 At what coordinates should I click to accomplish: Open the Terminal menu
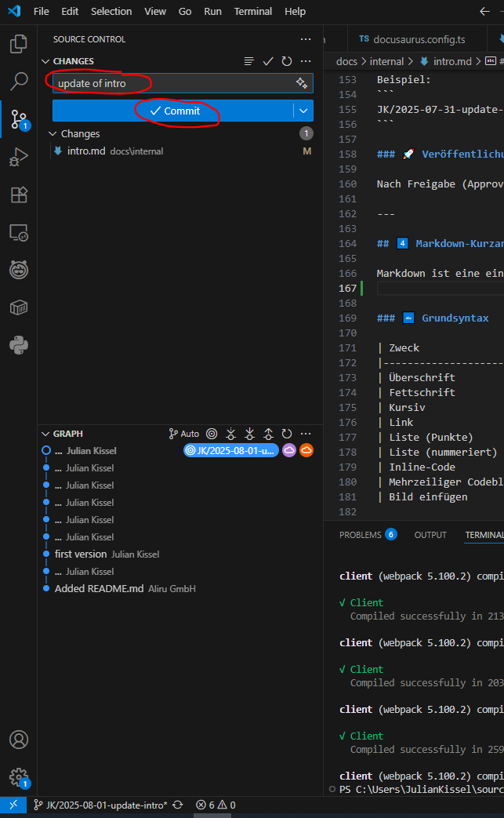pyautogui.click(x=252, y=11)
